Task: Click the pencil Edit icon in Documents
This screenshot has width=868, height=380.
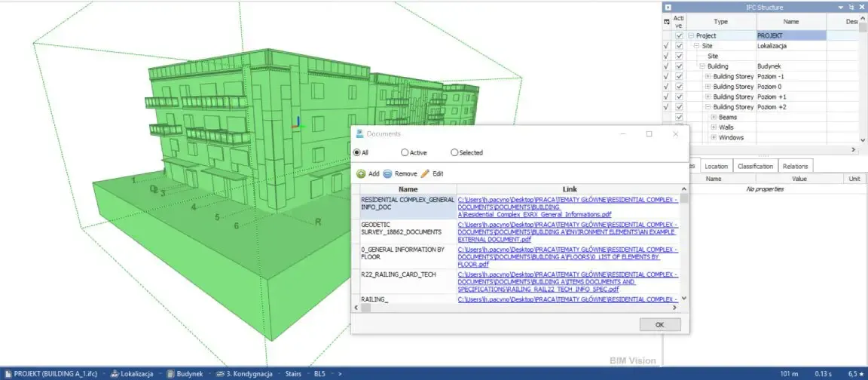Action: (425, 173)
